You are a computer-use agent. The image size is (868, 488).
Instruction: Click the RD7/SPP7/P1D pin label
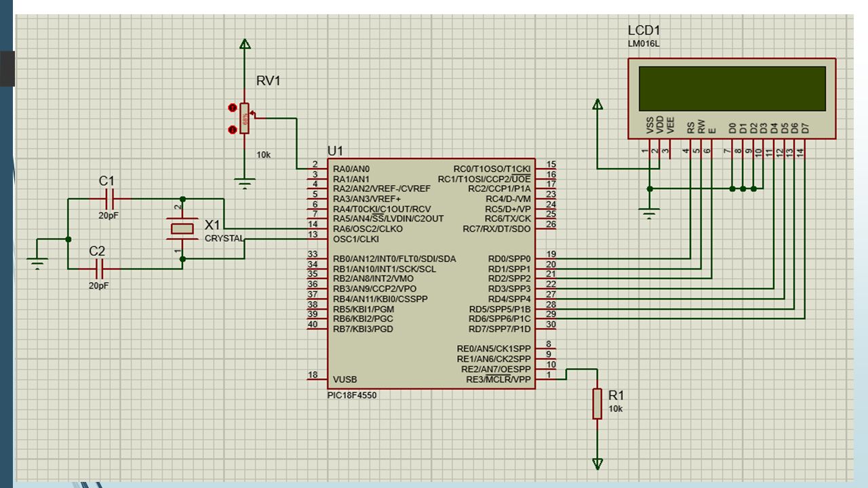coord(500,329)
